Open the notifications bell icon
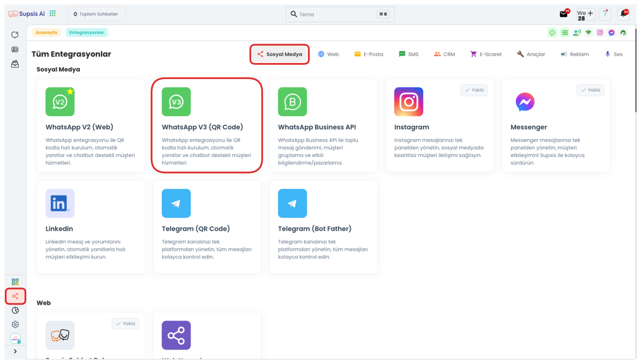The width and height of the screenshot is (641, 364). coord(623,14)
